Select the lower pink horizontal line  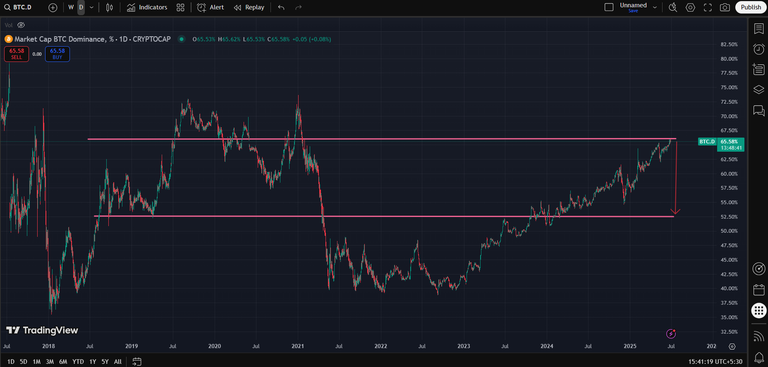pos(384,216)
